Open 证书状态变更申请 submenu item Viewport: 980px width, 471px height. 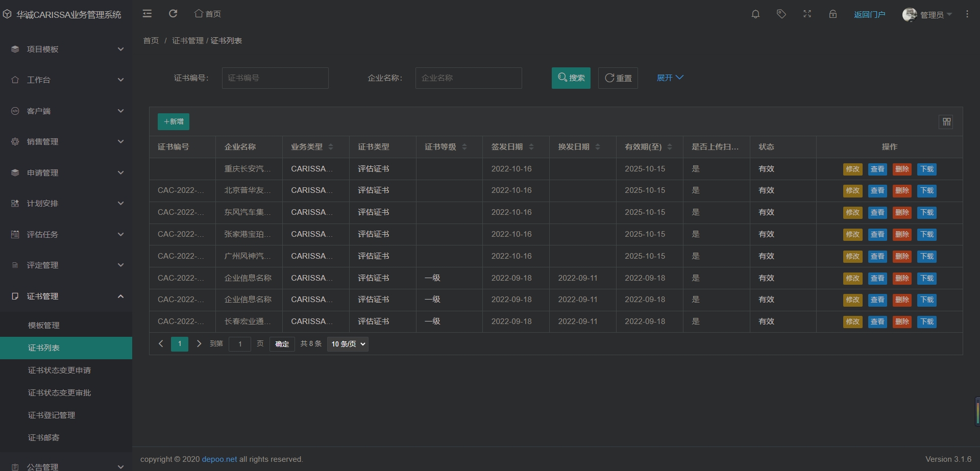click(x=66, y=370)
